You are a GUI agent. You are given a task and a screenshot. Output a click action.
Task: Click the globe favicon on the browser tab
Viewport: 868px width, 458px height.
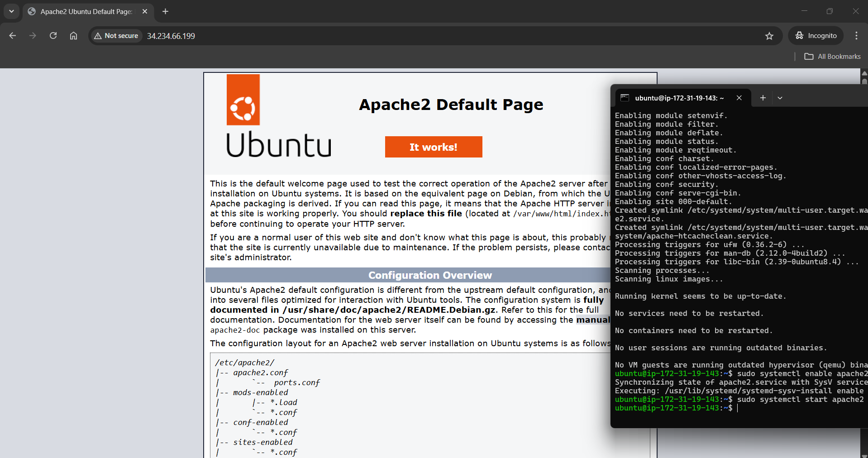32,12
